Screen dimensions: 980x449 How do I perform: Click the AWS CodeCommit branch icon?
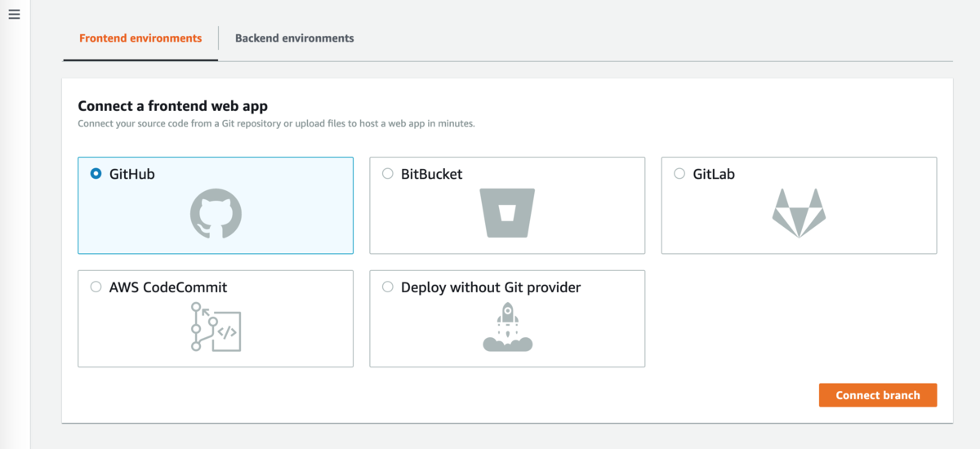[x=216, y=327]
